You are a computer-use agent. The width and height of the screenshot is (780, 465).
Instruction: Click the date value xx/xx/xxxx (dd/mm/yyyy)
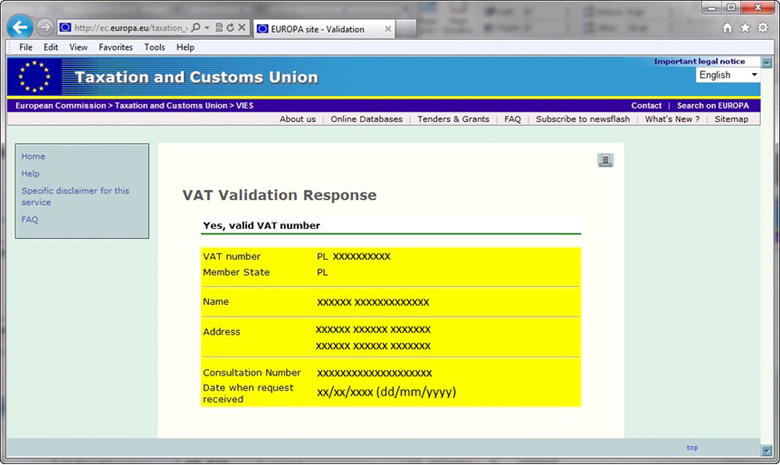387,392
